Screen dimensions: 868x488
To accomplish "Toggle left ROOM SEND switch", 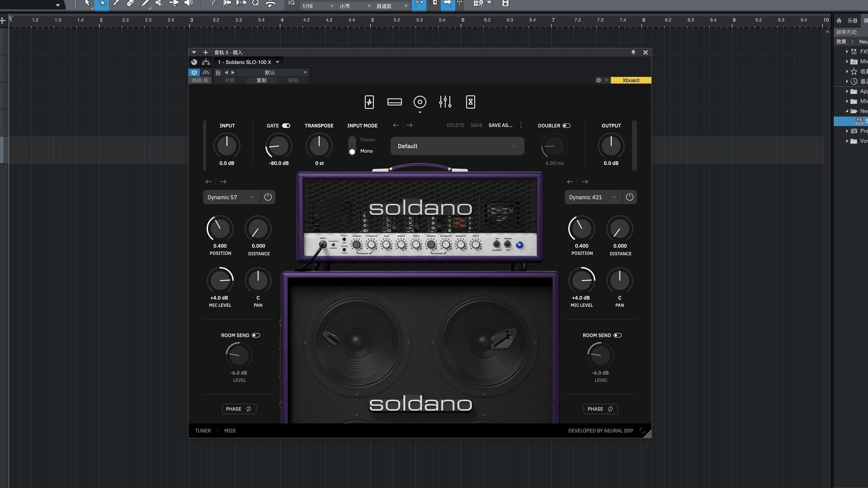I will tap(256, 335).
